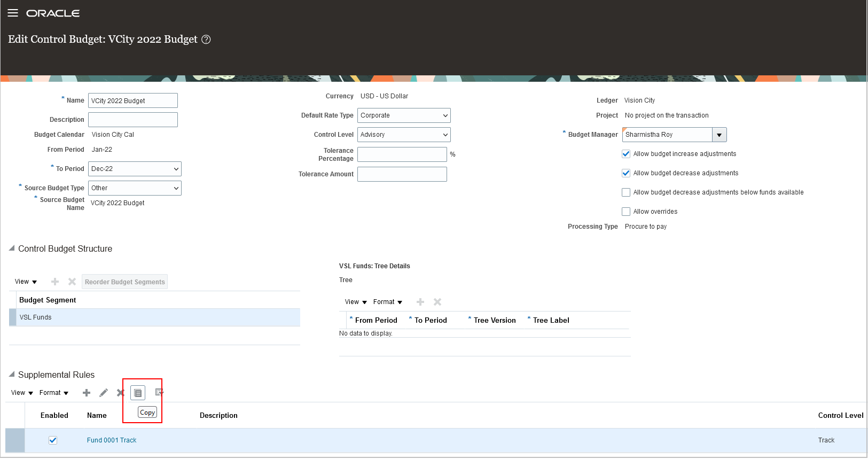Delete the selected supplemental rule

[x=121, y=393]
